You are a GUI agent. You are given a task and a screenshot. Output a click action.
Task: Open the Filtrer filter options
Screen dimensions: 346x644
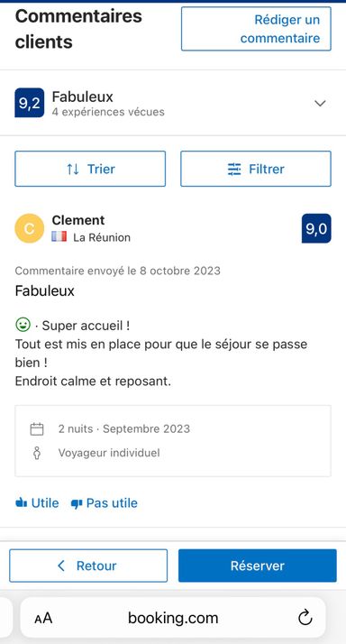pos(256,169)
